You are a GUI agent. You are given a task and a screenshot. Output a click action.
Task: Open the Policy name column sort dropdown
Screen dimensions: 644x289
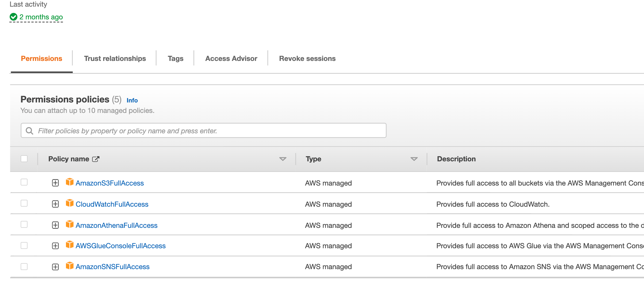(x=283, y=159)
